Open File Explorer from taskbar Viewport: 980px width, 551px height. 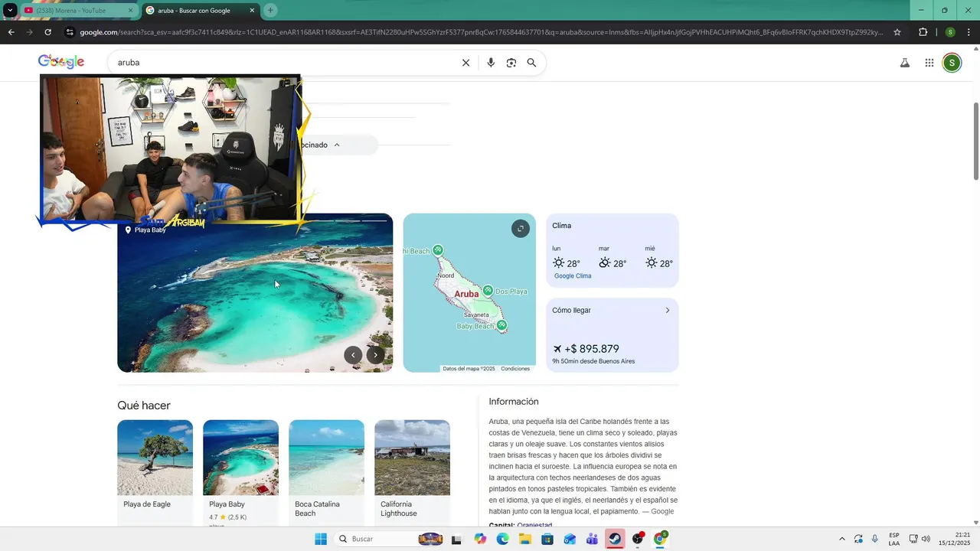tap(525, 539)
